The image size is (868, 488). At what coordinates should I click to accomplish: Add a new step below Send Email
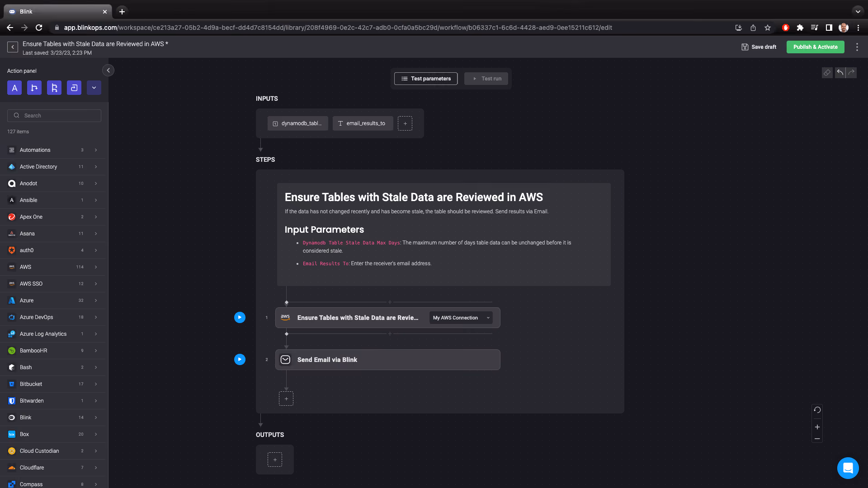[286, 399]
